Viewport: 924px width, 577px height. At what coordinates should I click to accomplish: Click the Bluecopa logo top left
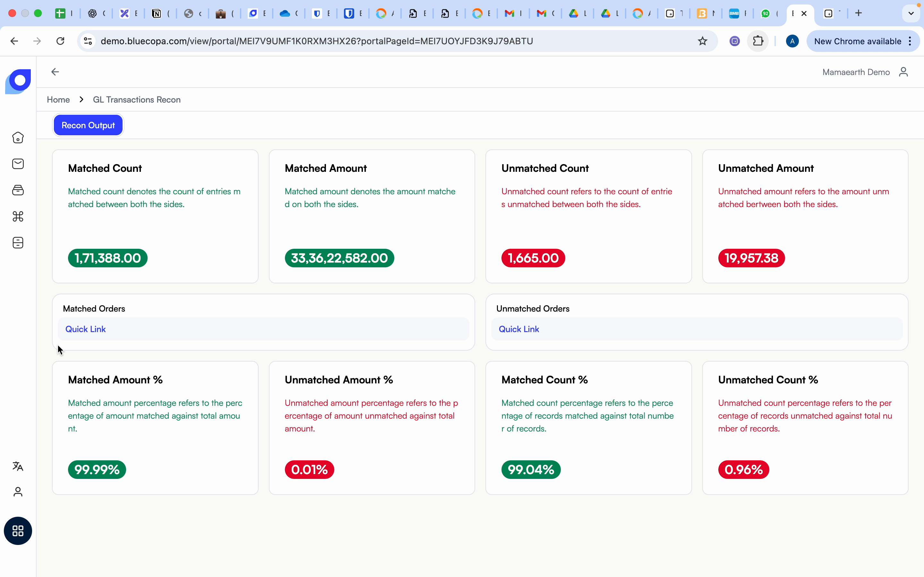point(18,81)
